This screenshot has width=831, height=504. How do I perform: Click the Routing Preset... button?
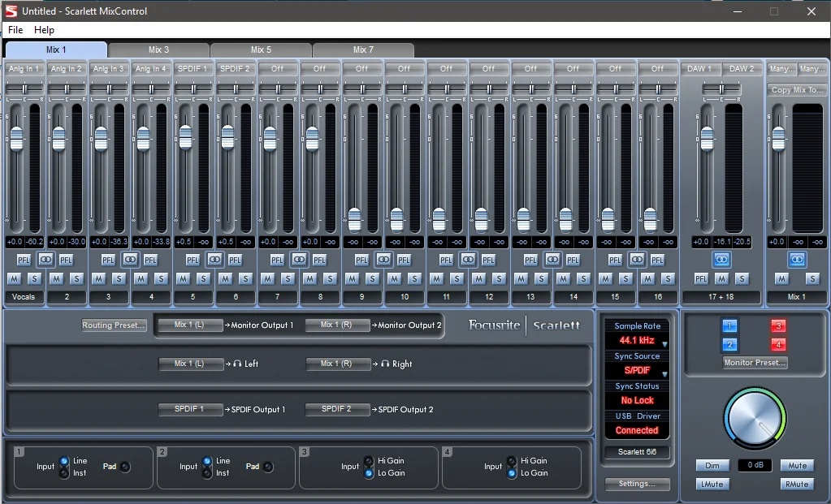(x=114, y=325)
